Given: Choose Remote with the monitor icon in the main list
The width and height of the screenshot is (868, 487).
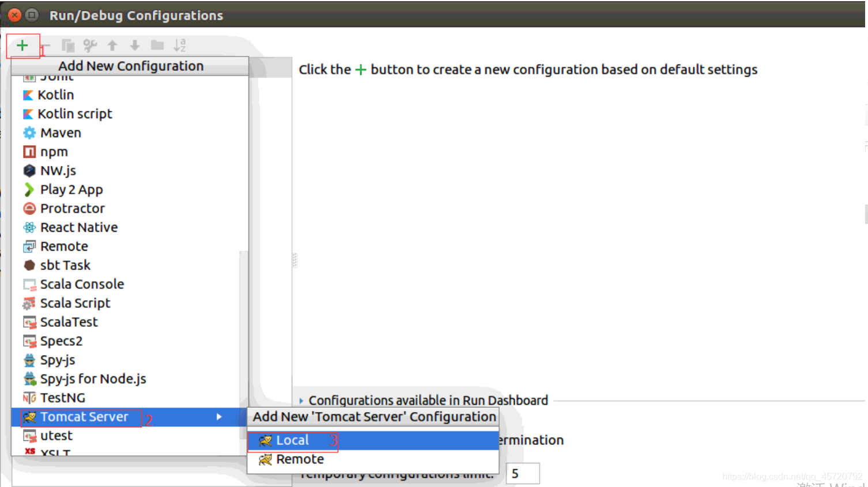Looking at the screenshot, I should [x=130, y=247].
